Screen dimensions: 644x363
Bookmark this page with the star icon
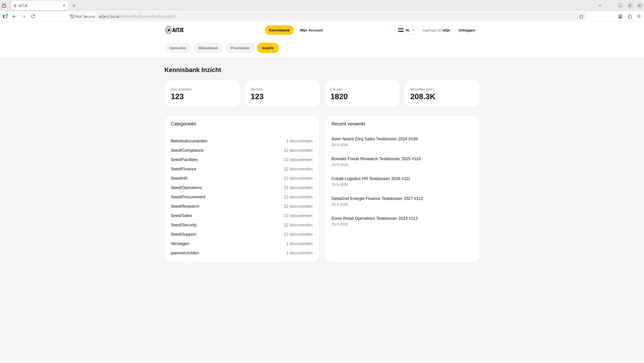(x=581, y=17)
